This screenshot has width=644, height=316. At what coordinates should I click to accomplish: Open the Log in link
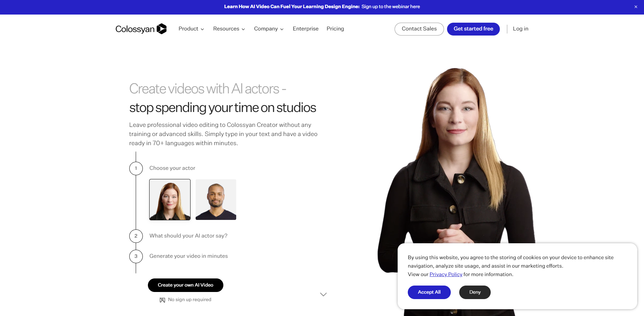520,29
